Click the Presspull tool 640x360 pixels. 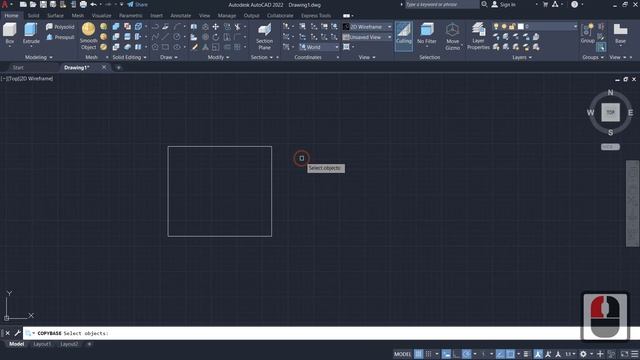pos(60,37)
